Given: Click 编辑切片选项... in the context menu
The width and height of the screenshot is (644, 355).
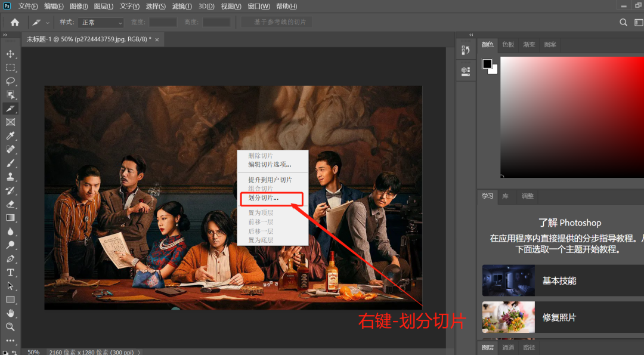Looking at the screenshot, I should click(x=270, y=164).
